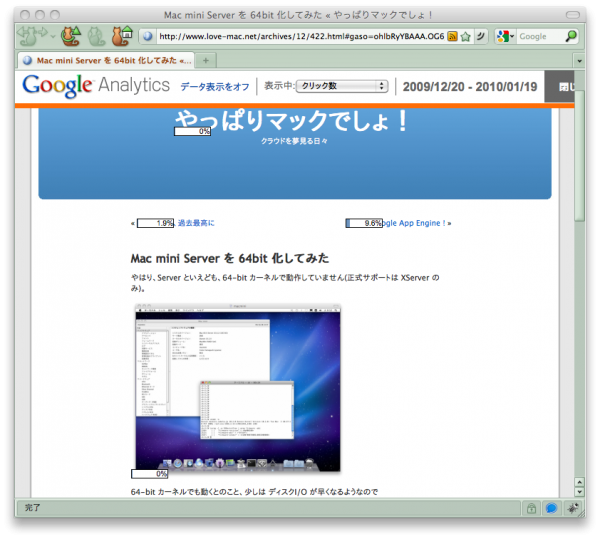Click the 9.6% click-rate overlay badge
The width and height of the screenshot is (600, 539).
(x=364, y=223)
